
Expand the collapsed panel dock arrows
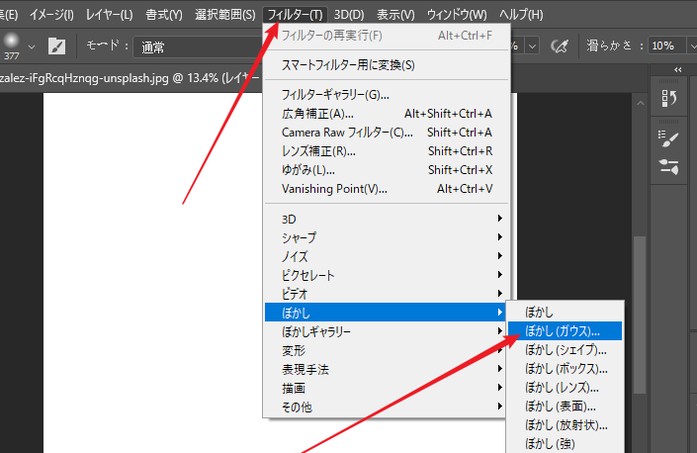[677, 70]
